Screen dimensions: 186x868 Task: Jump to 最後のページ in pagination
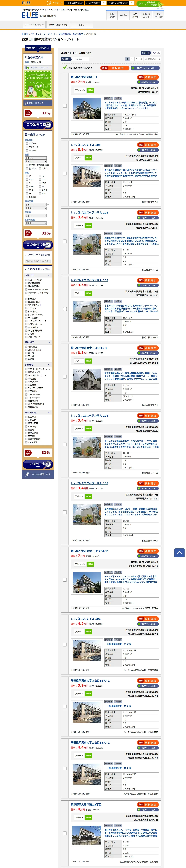(152, 59)
